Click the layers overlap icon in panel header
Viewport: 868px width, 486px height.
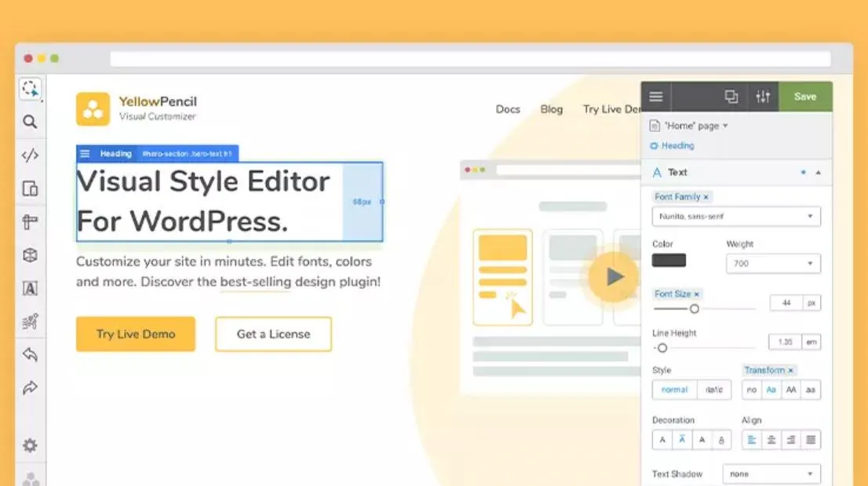coord(731,97)
